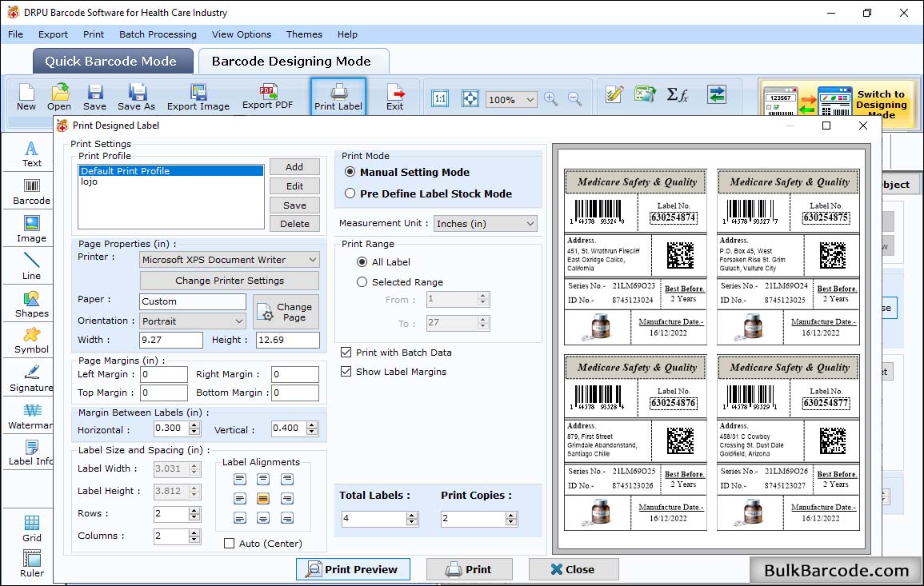Click the zoom in magnifier icon
The width and height of the screenshot is (924, 586).
[x=551, y=98]
